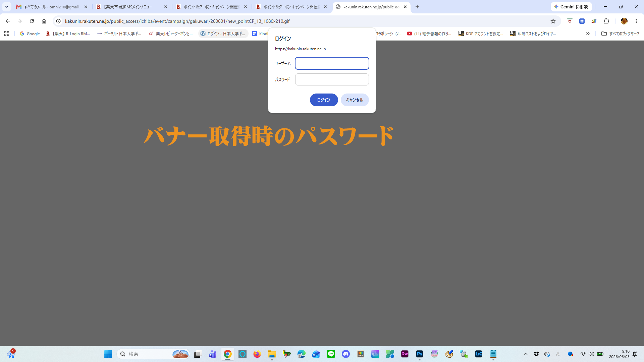Image resolution: width=644 pixels, height=362 pixels.
Task: Open the tab search dropdown arrow
Action: pos(7,7)
